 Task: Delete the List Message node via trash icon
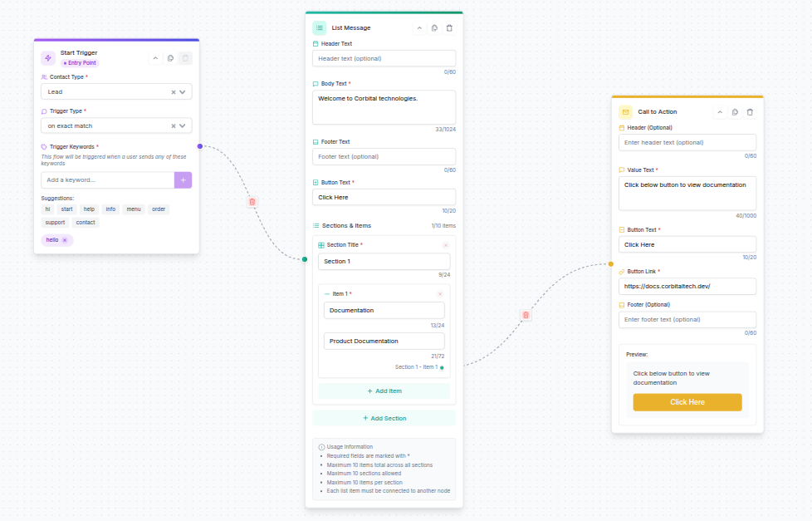point(449,28)
